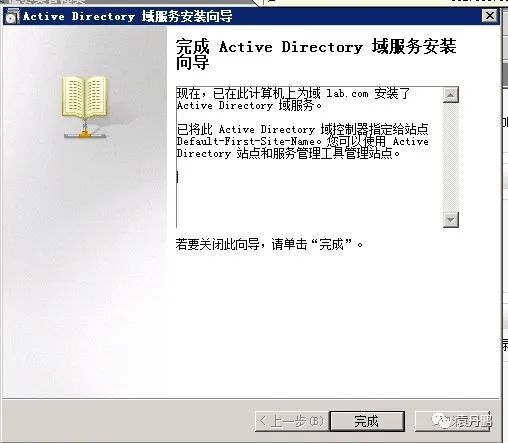
Task: Click the title bar text 域服务安装向导
Action: [187, 16]
